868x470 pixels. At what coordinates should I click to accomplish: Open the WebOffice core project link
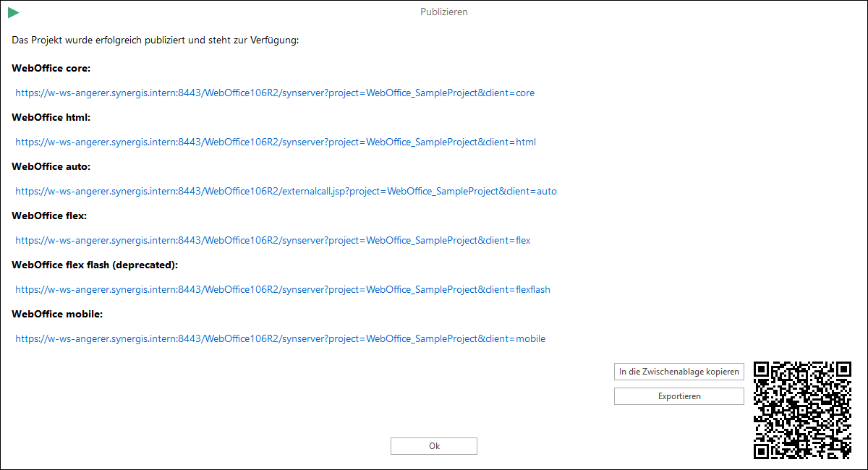point(275,93)
